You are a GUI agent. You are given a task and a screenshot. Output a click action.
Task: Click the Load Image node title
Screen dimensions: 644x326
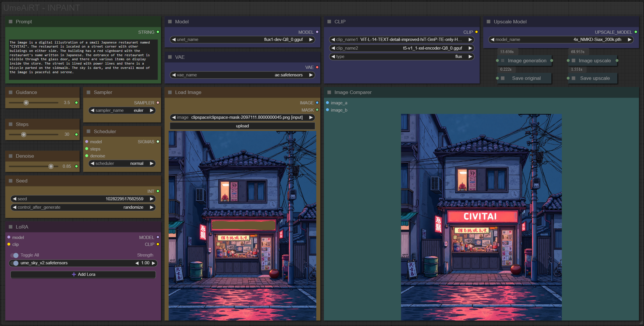188,92
